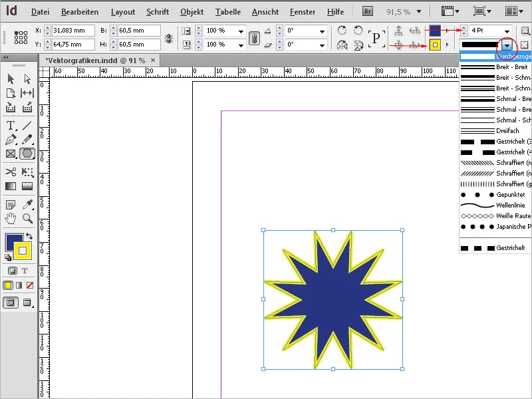Toggle formatting affects text

(25, 271)
